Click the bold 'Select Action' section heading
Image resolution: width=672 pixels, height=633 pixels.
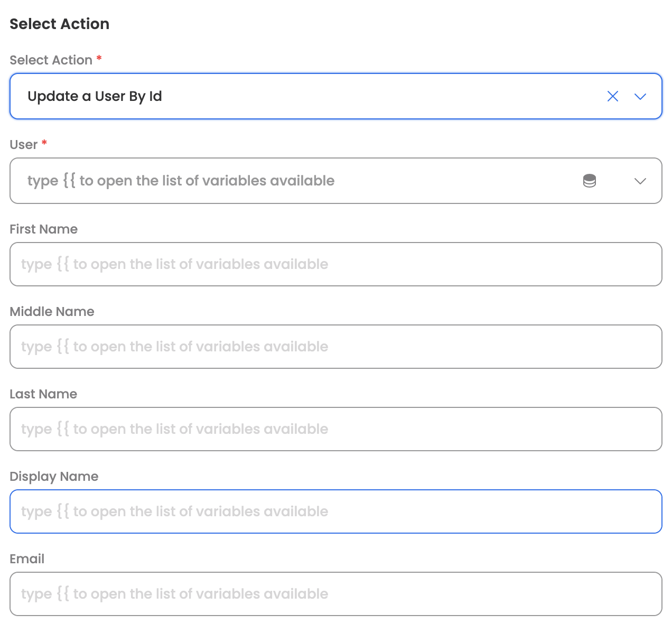[60, 24]
